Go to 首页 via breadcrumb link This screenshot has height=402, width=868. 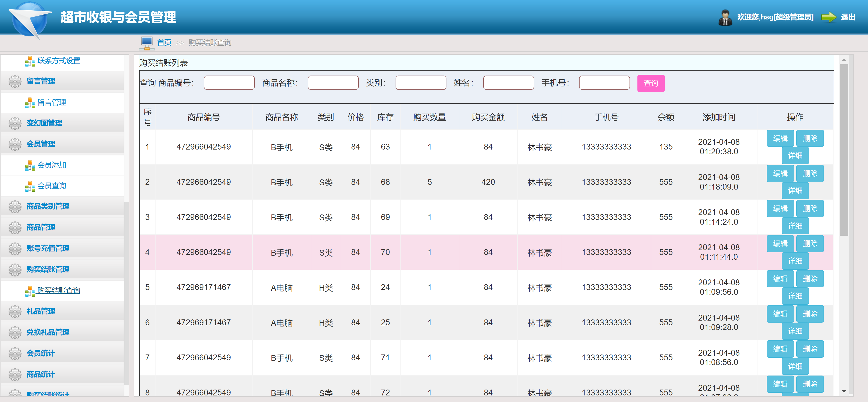164,43
